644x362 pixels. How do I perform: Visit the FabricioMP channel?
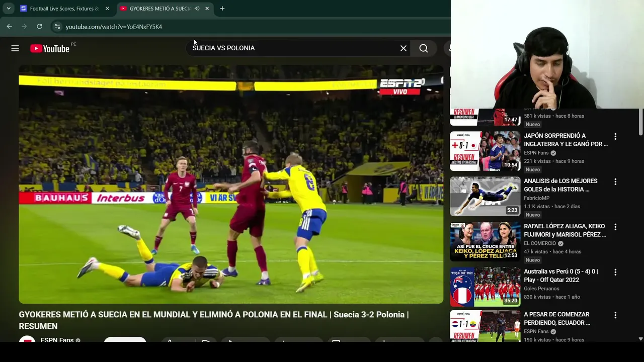point(536,198)
